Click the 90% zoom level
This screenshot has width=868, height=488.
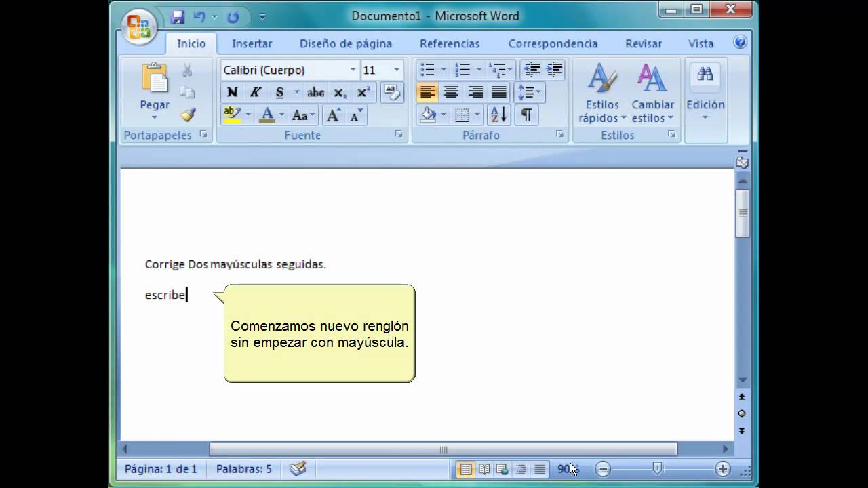click(566, 468)
